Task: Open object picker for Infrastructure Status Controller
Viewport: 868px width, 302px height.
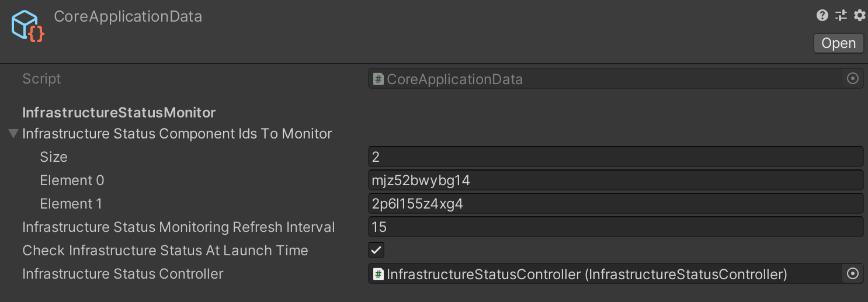Action: [x=853, y=273]
